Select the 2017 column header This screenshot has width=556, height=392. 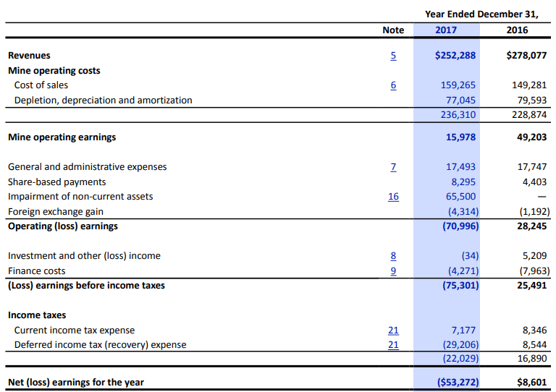point(446,30)
